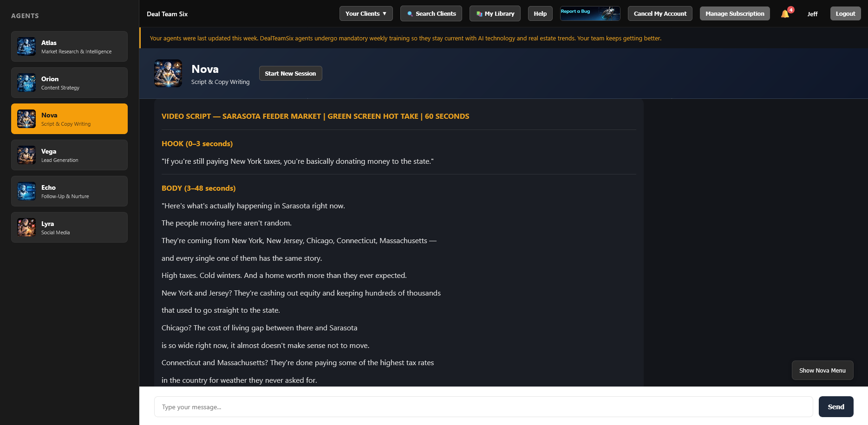Click the agents updated notice banner text

pos(405,38)
